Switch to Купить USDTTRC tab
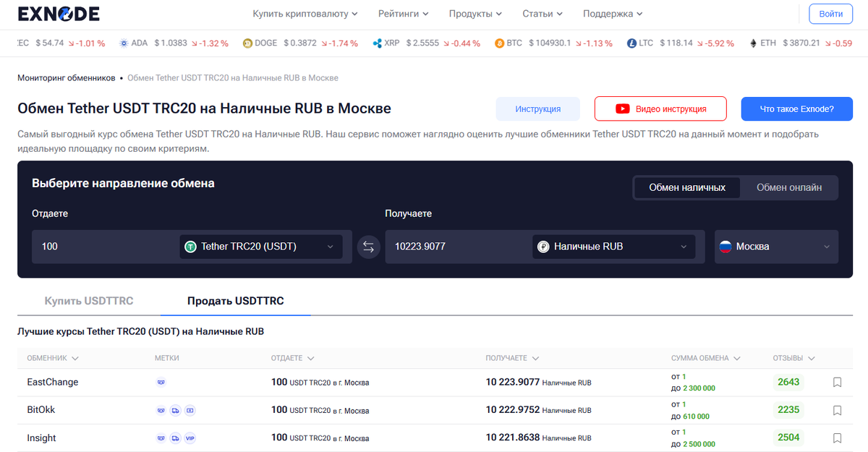Image resolution: width=868 pixels, height=452 pixels. pyautogui.click(x=89, y=301)
